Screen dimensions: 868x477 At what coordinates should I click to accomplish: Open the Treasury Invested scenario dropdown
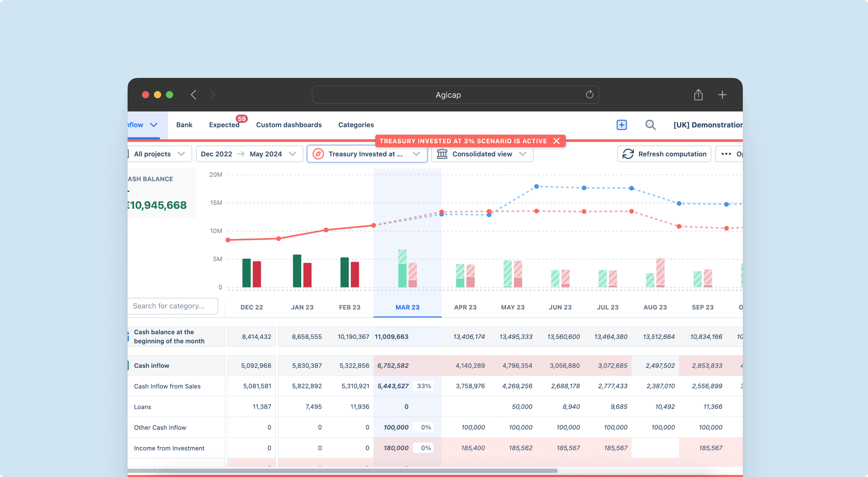pyautogui.click(x=367, y=154)
